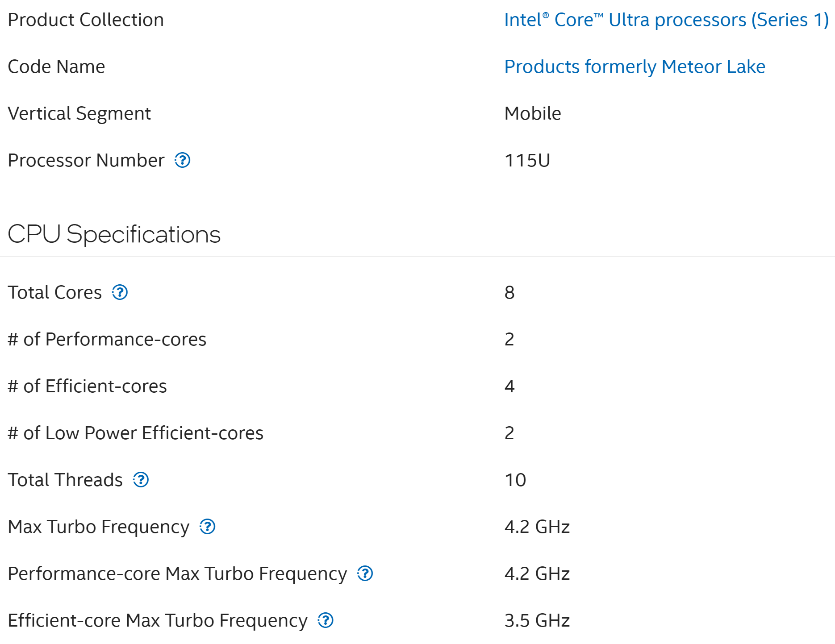This screenshot has width=835, height=644.
Task: Show help for Max Turbo Frequency
Action: pyautogui.click(x=207, y=527)
